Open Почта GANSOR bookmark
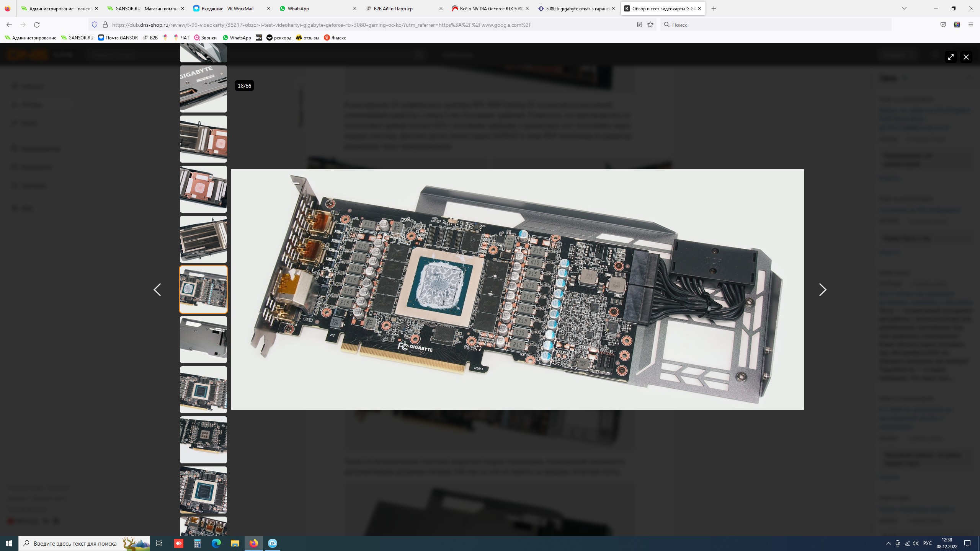 pyautogui.click(x=118, y=37)
